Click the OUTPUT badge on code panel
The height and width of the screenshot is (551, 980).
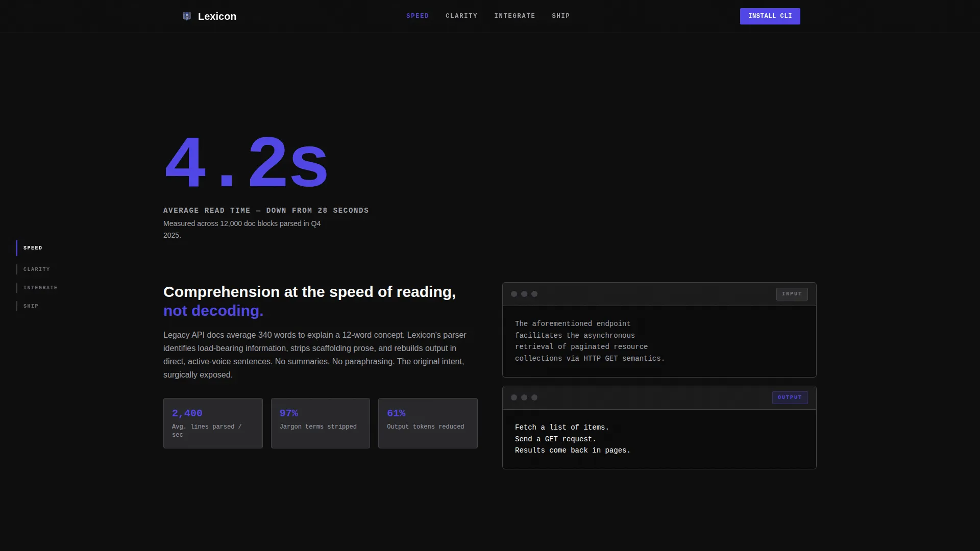coord(790,397)
